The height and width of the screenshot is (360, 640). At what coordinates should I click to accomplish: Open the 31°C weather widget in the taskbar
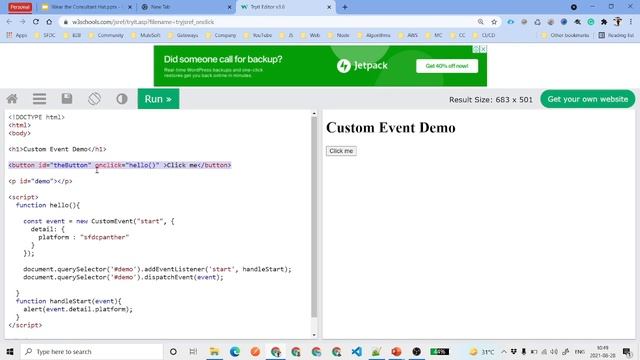482,351
